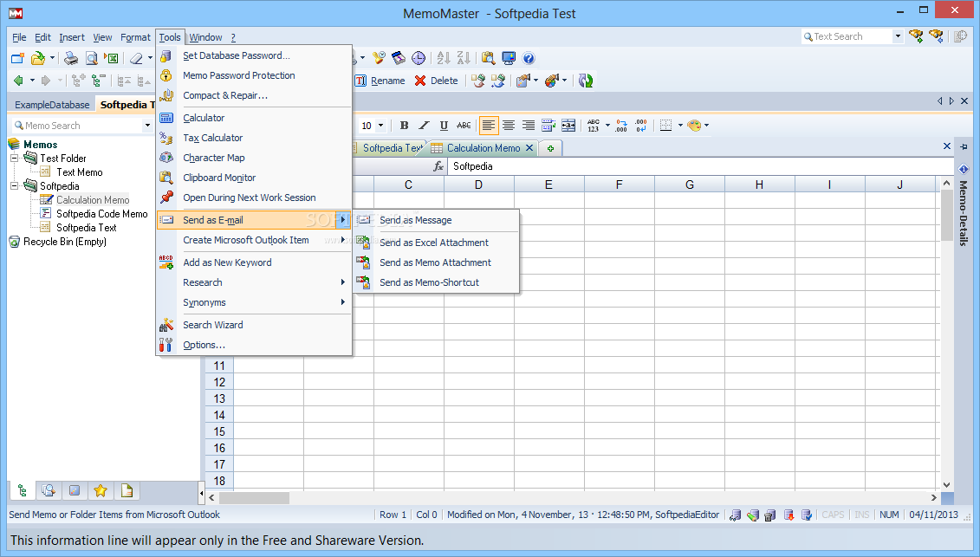Click the formula bar containing Softpedia

[700, 166]
